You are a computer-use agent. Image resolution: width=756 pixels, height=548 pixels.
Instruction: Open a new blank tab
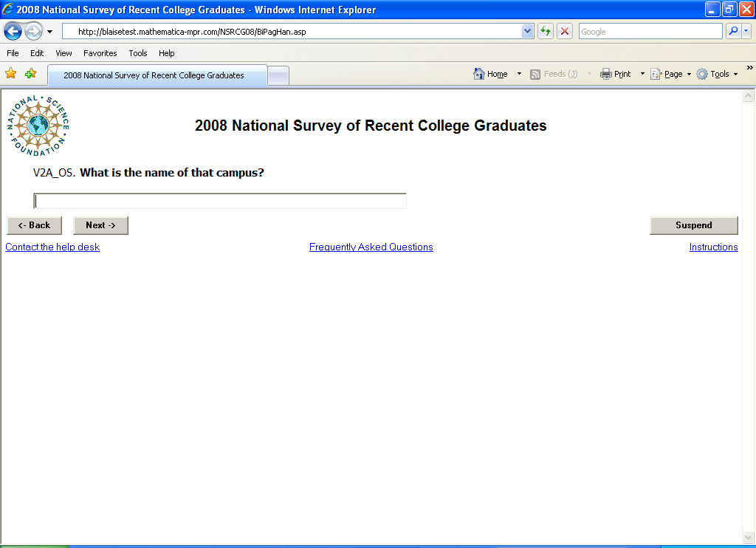tap(278, 76)
